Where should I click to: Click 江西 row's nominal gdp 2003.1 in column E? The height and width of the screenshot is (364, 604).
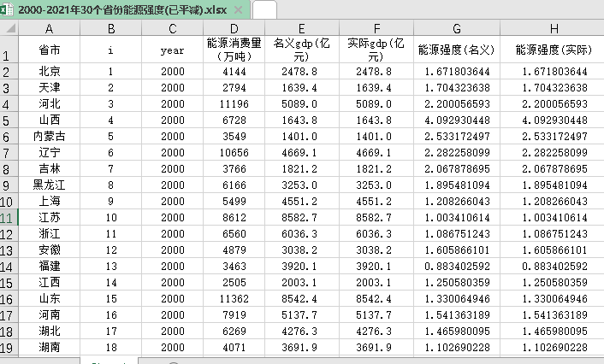(x=302, y=283)
